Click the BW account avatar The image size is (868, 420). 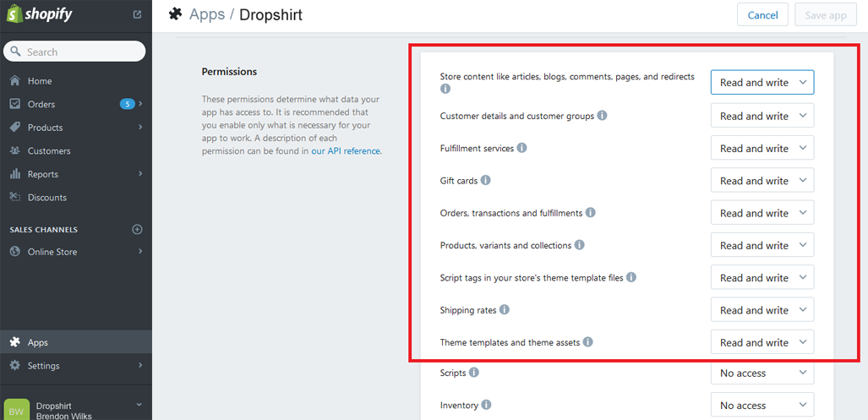[16, 410]
